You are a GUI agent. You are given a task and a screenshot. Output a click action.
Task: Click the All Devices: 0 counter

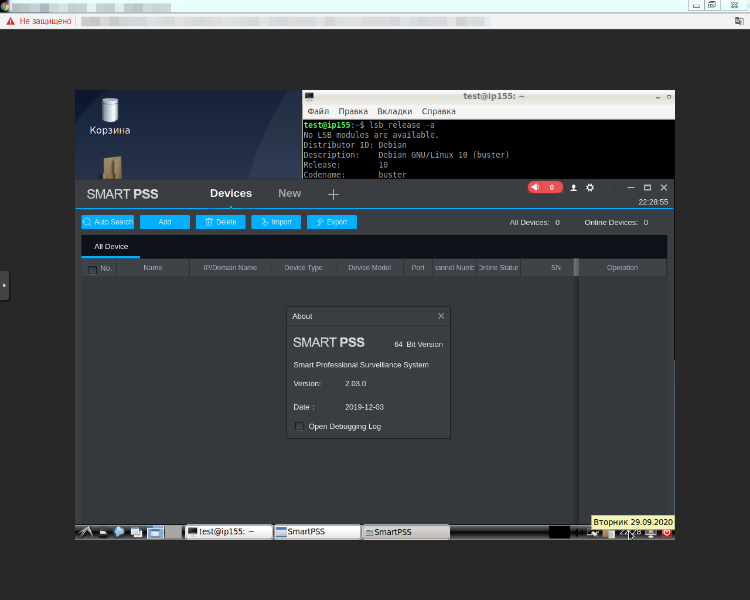(x=534, y=222)
